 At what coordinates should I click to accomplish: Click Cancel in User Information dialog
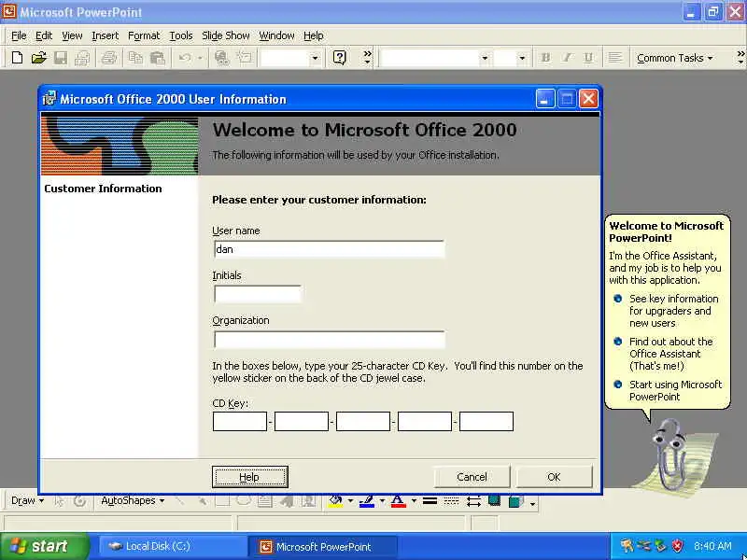click(472, 477)
